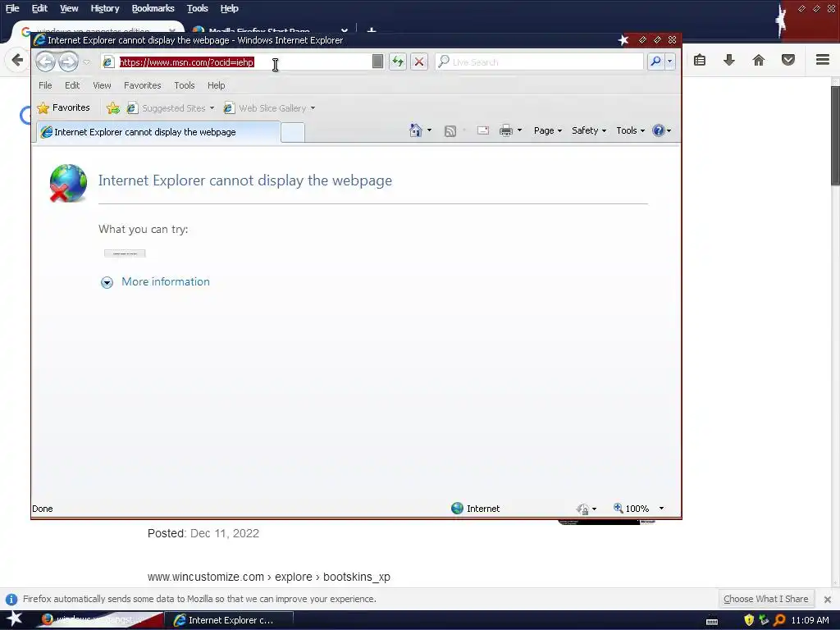Click the Compatibility View icon in address bar
The image size is (840, 630).
tap(377, 62)
